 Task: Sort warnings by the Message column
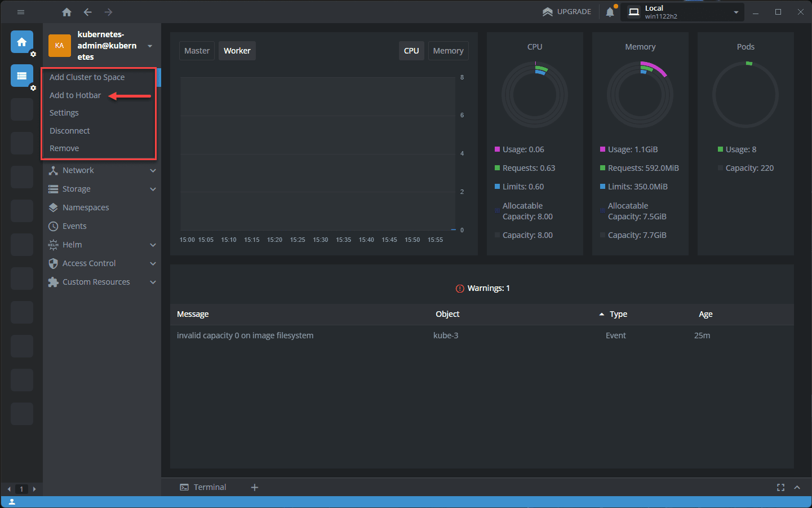(x=193, y=314)
